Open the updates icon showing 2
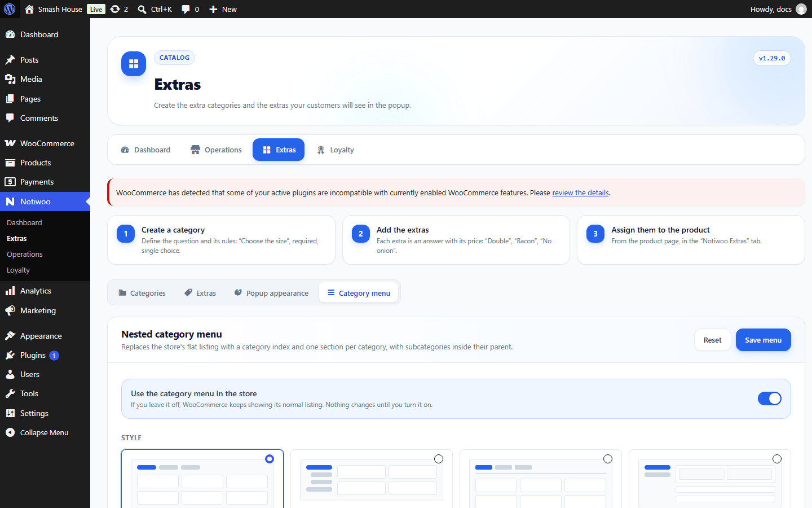812x508 pixels. point(119,9)
